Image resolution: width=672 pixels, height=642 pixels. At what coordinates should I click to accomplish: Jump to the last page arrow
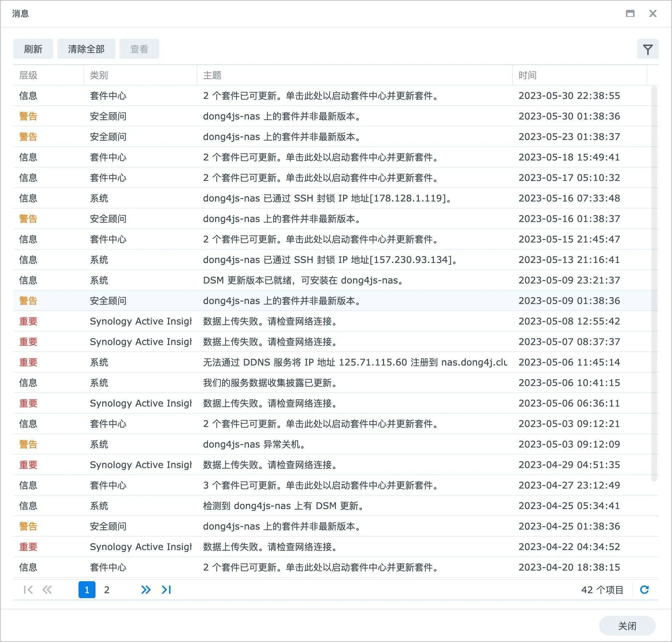point(166,590)
